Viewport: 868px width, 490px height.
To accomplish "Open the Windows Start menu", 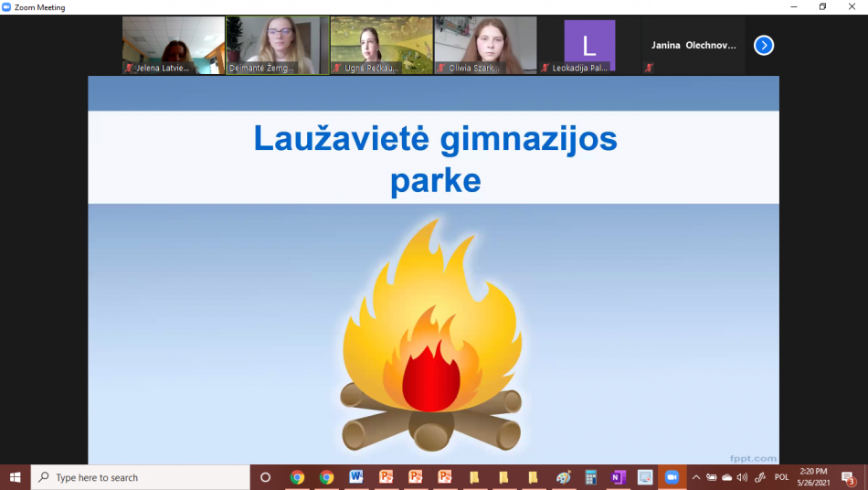I will tap(15, 477).
